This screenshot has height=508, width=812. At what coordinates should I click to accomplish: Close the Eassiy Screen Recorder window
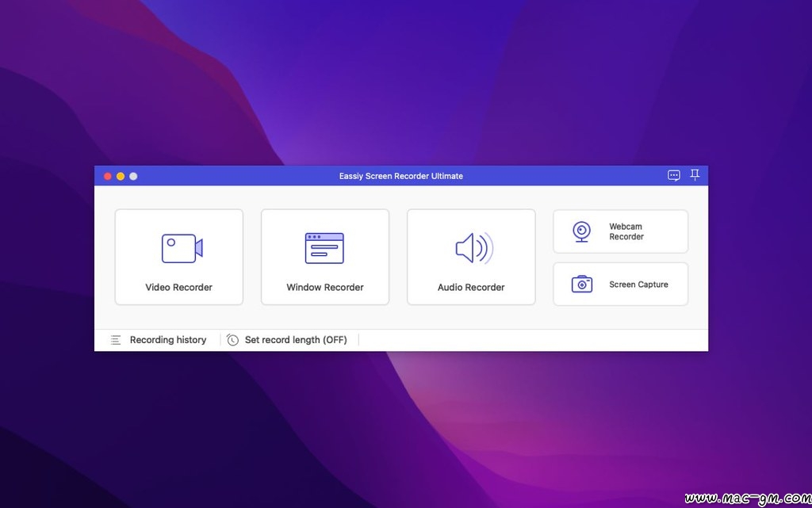tap(108, 177)
